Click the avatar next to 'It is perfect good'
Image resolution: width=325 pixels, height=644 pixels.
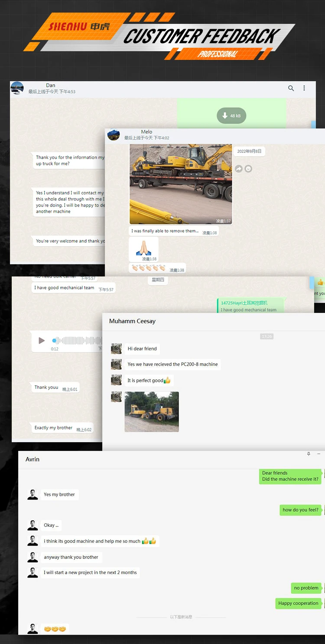coord(116,381)
